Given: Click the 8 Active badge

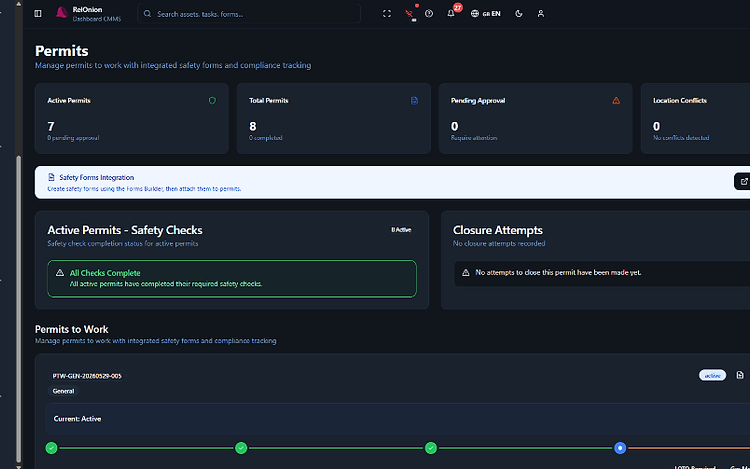Looking at the screenshot, I should click(401, 230).
